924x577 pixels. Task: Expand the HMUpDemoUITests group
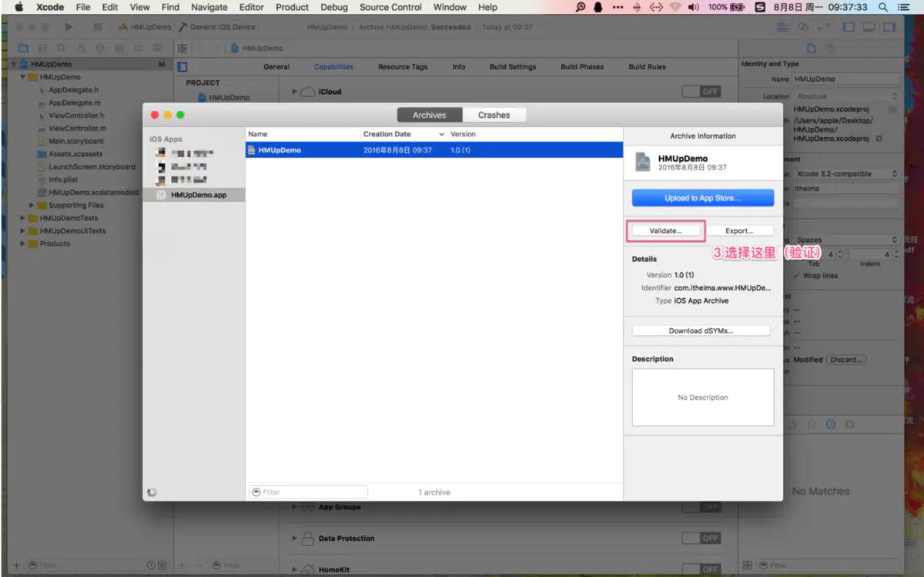23,230
